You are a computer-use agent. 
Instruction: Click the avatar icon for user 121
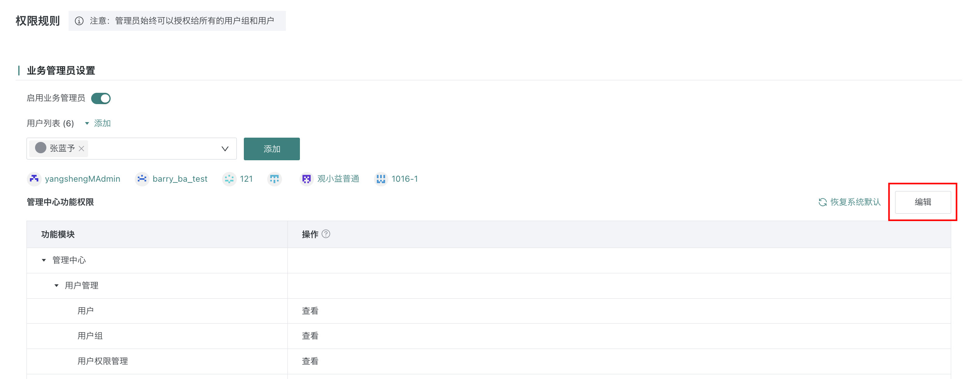point(229,179)
